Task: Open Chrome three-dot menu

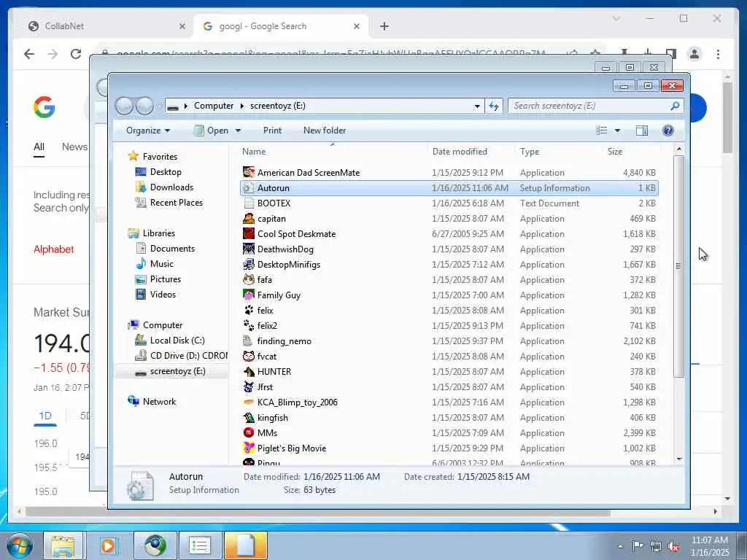Action: [x=718, y=54]
